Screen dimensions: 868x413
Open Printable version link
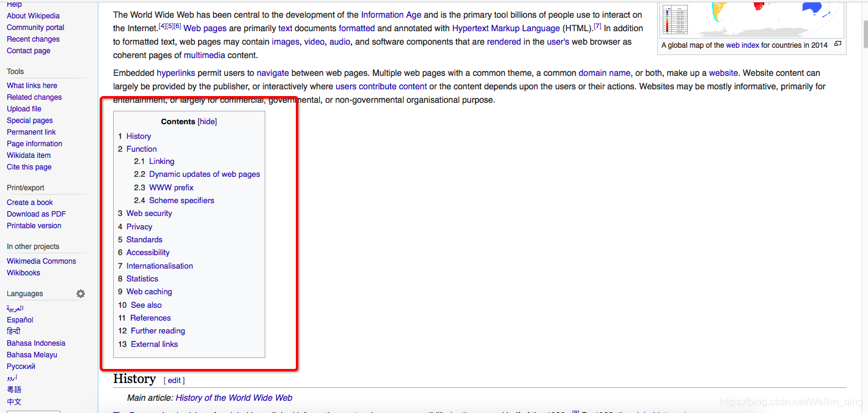pyautogui.click(x=34, y=226)
